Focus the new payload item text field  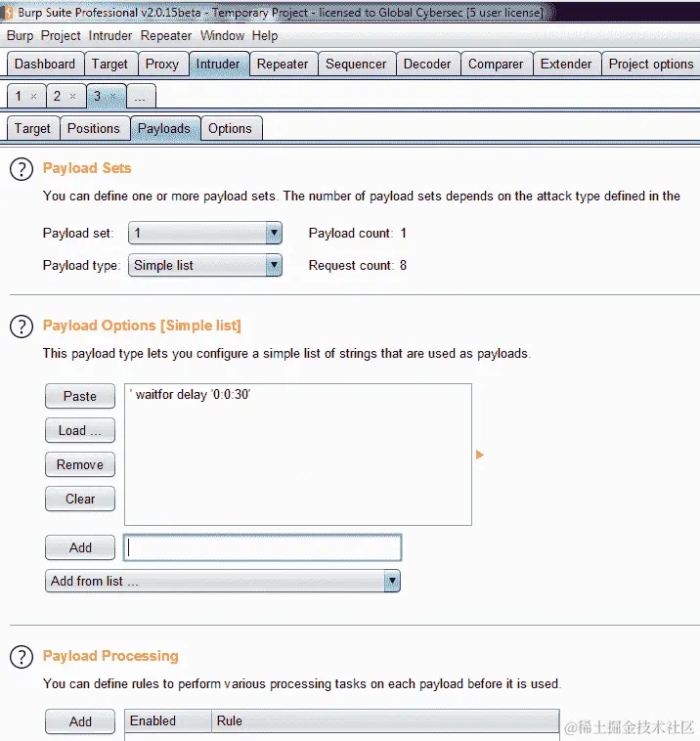(262, 547)
